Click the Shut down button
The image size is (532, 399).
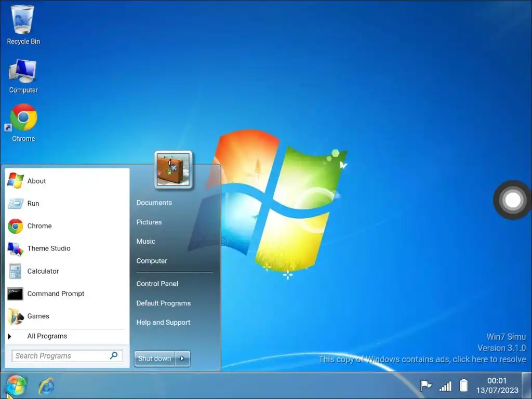point(155,358)
